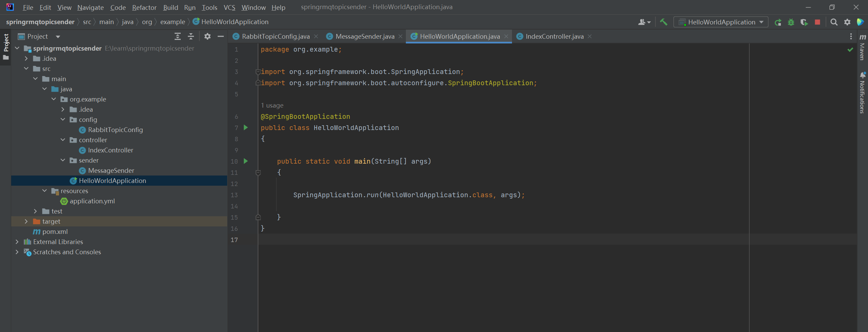Run with Coverage using the shield icon

pos(804,22)
